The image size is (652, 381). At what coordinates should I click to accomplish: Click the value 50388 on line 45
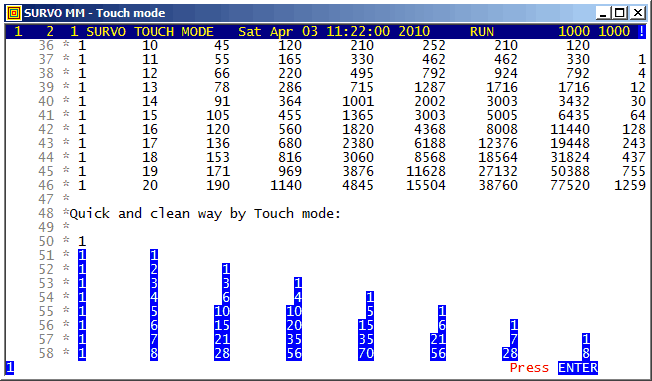tap(570, 171)
